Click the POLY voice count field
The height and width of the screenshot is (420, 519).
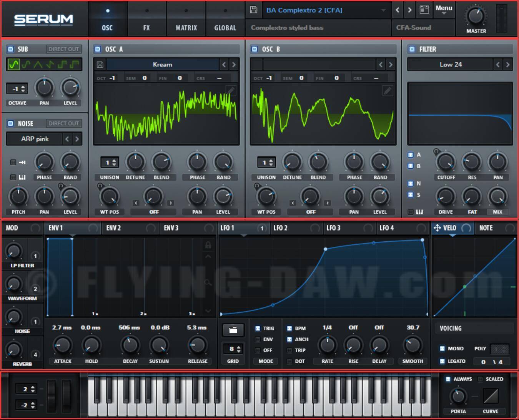[x=500, y=349]
